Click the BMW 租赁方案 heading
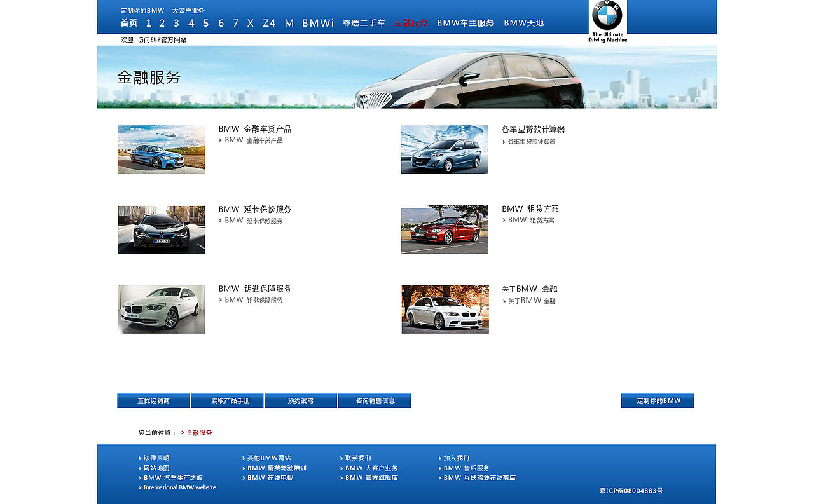Viewport: 814px width, 504px height. [530, 208]
